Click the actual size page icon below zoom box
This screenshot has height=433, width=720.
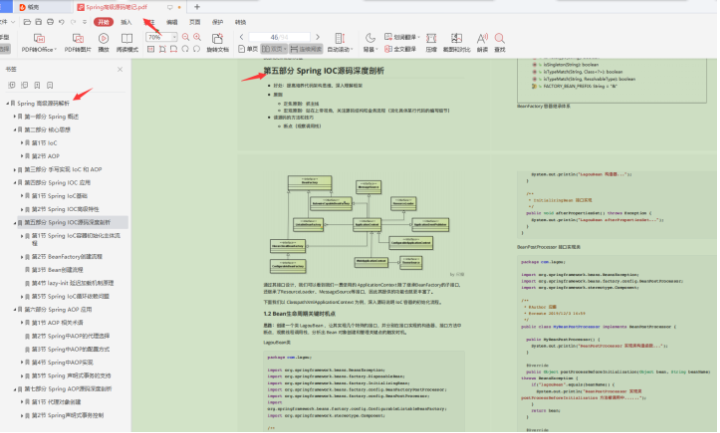pyautogui.click(x=151, y=49)
